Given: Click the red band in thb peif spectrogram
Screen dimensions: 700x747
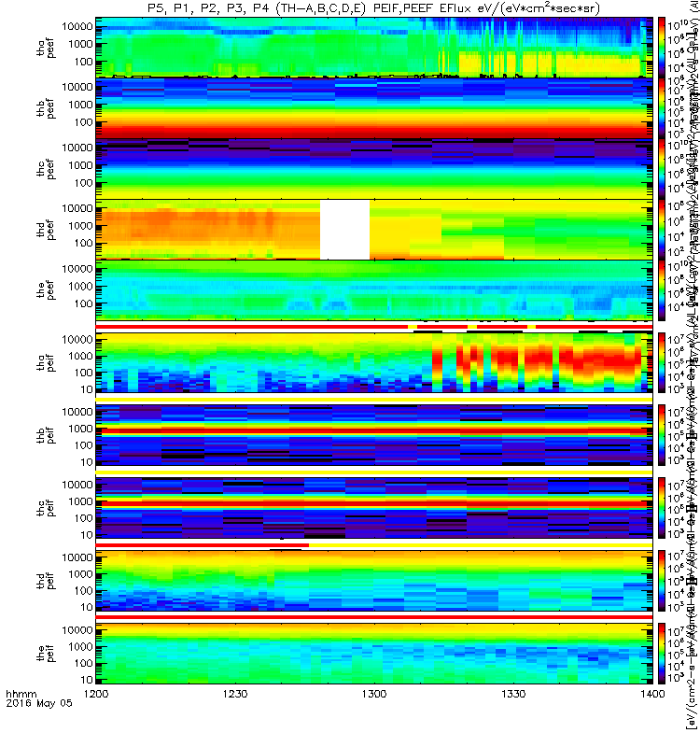Looking at the screenshot, I should tap(374, 431).
